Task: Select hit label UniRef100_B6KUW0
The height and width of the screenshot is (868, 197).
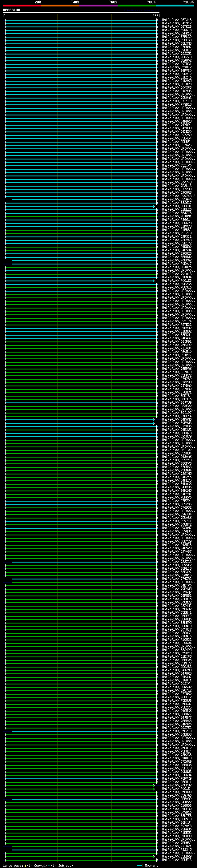Action: pos(176,257)
